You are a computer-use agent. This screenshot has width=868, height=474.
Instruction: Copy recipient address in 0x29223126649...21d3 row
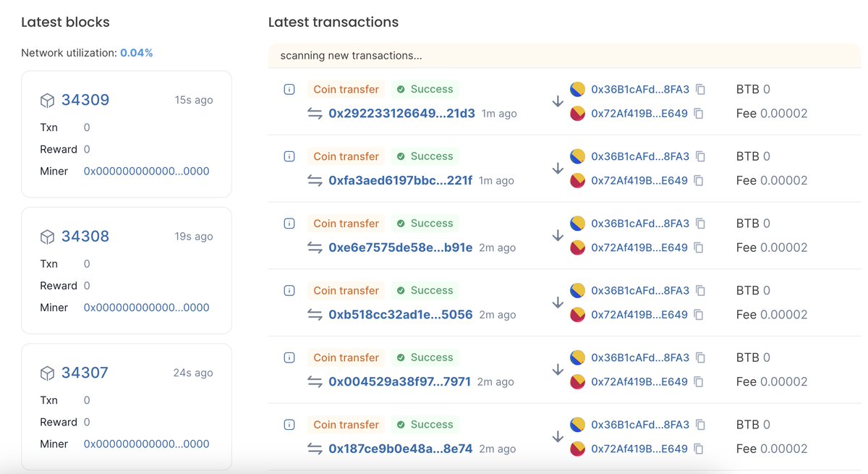(699, 114)
